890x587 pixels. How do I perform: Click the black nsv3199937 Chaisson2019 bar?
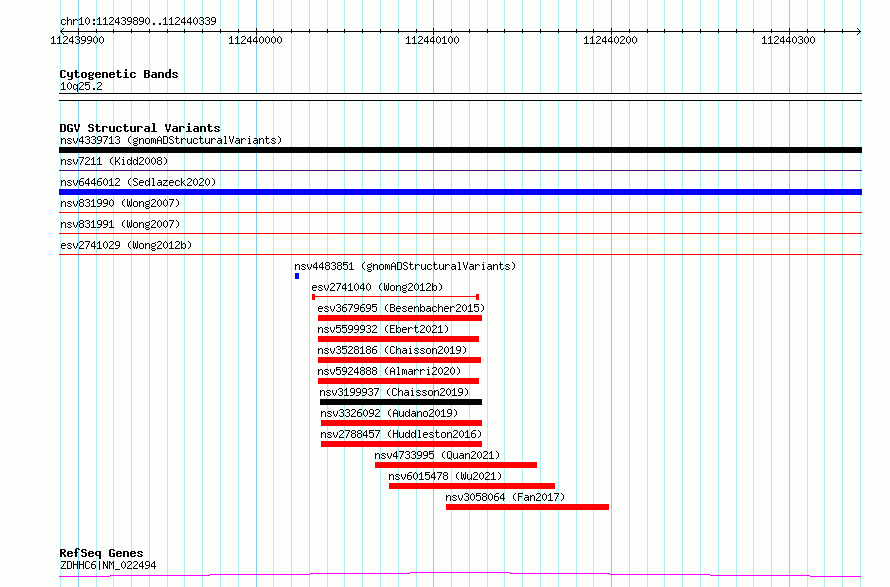(400, 402)
